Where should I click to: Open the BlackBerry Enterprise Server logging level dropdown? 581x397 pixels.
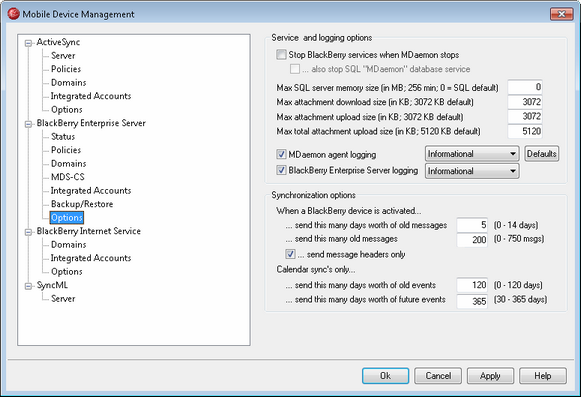point(472,171)
